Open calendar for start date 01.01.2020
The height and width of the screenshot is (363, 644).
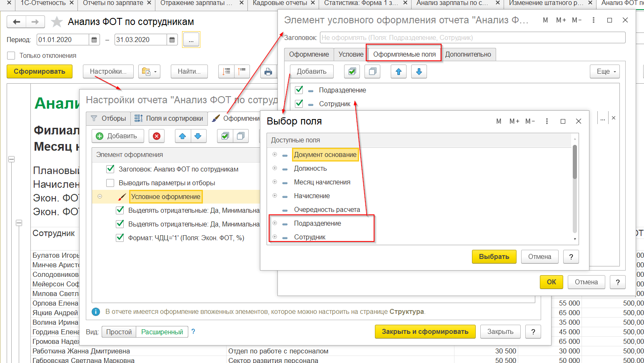pyautogui.click(x=94, y=40)
